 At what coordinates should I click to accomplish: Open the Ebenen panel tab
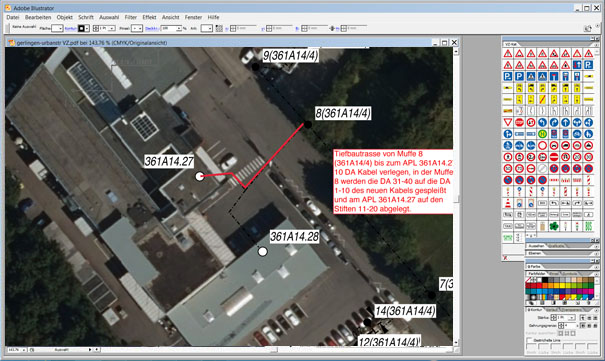click(x=534, y=253)
